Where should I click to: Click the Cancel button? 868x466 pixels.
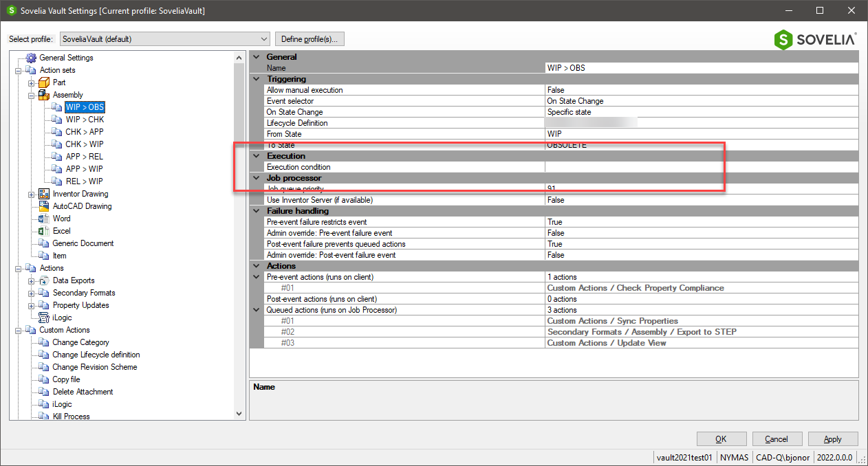(777, 439)
